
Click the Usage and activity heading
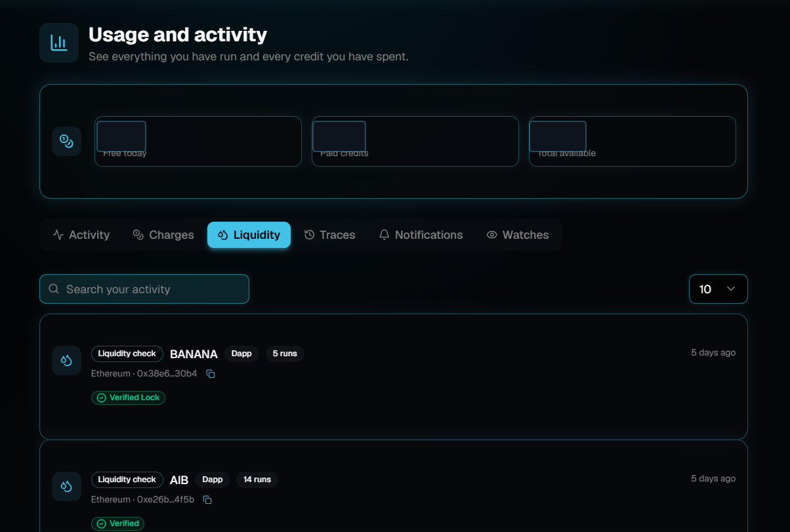click(x=178, y=34)
